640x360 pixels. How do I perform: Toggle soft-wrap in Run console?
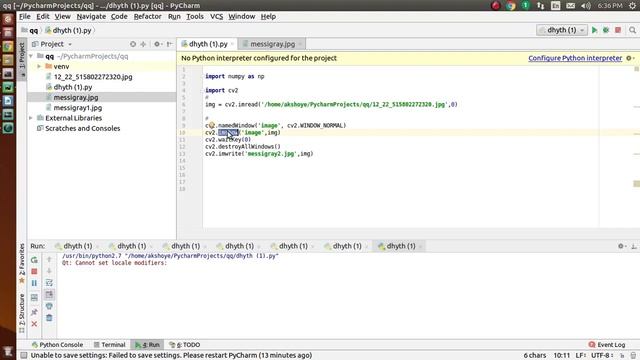point(49,282)
